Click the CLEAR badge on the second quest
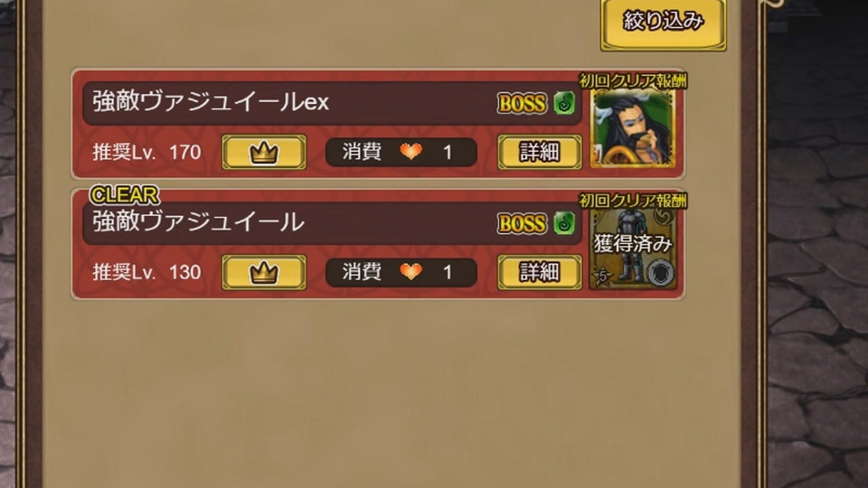Screen dimensions: 868x488 (x=125, y=195)
